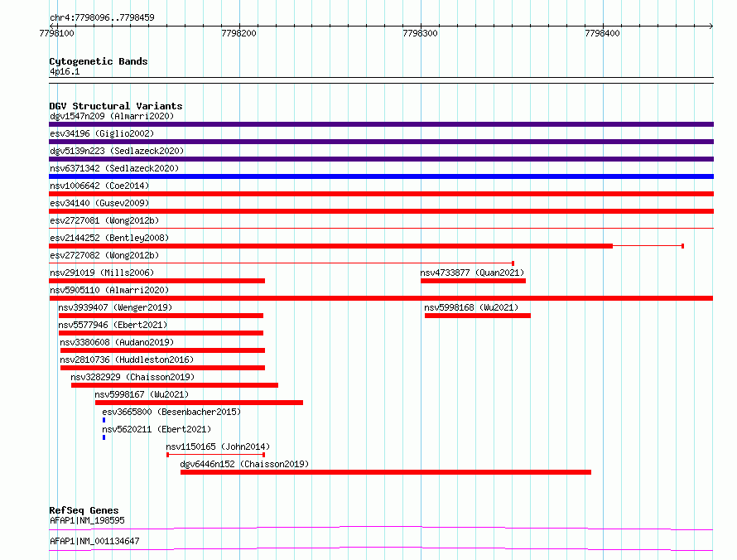
Task: Click the nsv291019 (Mills2006) red bar
Action: (157, 281)
